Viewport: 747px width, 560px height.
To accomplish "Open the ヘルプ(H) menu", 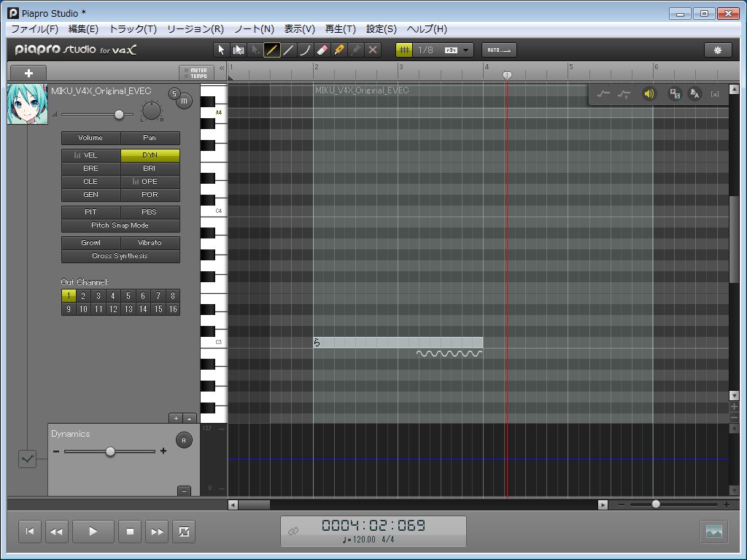I will pos(427,29).
